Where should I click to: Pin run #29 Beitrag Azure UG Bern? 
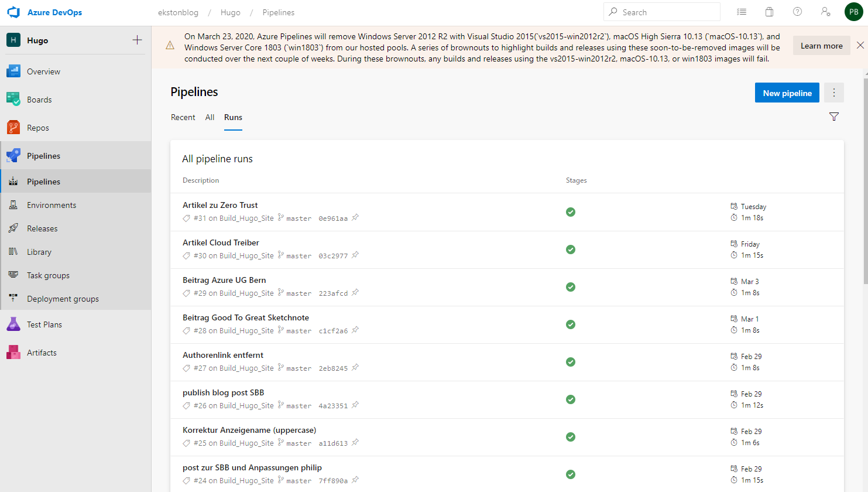tap(355, 293)
